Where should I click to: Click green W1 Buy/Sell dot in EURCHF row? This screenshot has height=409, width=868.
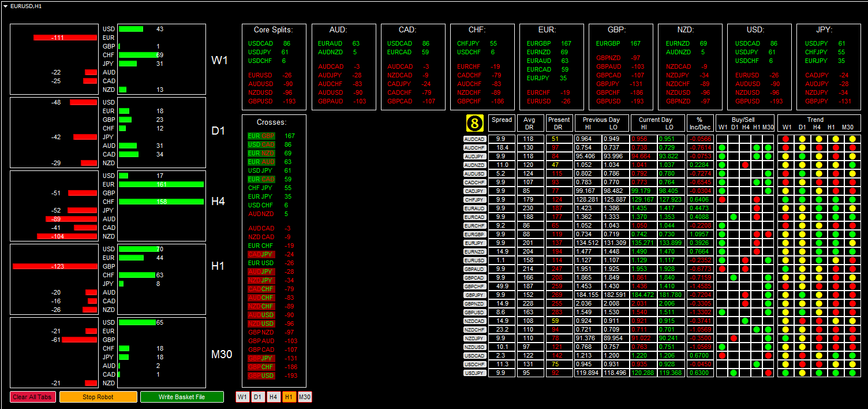click(722, 226)
